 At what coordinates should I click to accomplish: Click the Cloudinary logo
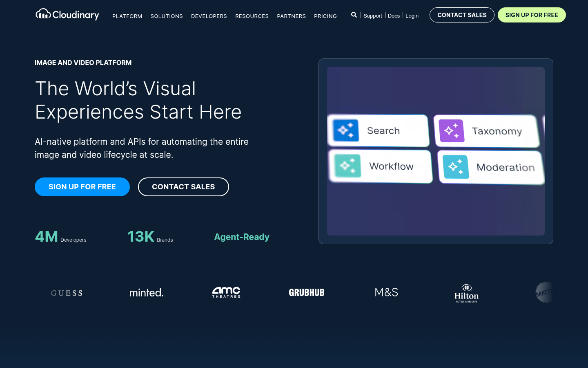pos(67,15)
